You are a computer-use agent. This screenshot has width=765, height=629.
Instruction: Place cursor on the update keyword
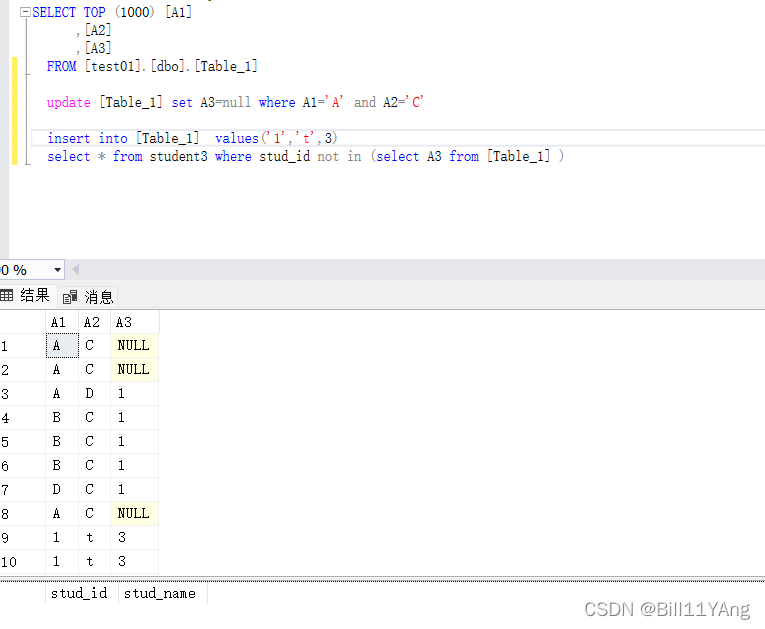click(68, 102)
